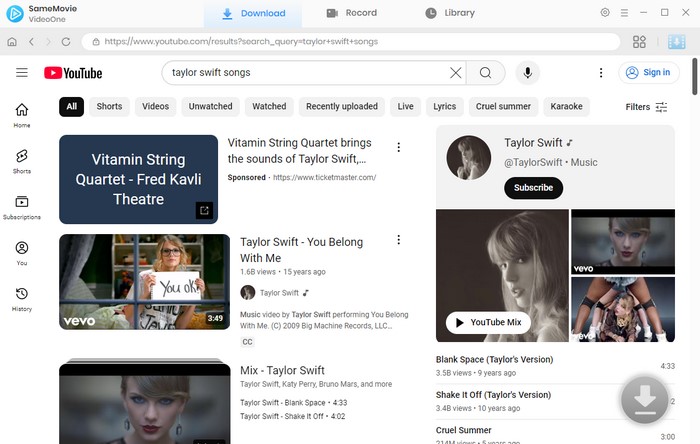Open the SameMovie settings gear
The image size is (700, 444).
605,12
